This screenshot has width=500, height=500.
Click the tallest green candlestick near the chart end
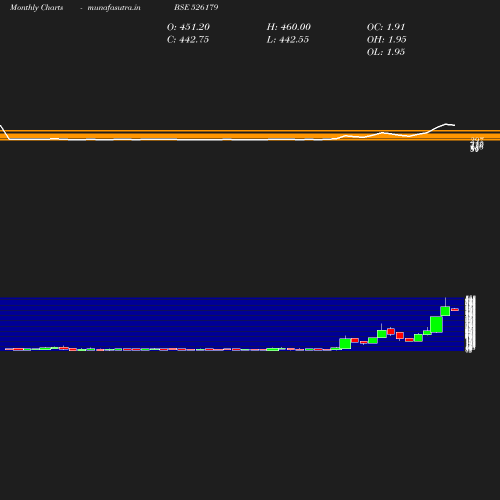tap(437, 324)
